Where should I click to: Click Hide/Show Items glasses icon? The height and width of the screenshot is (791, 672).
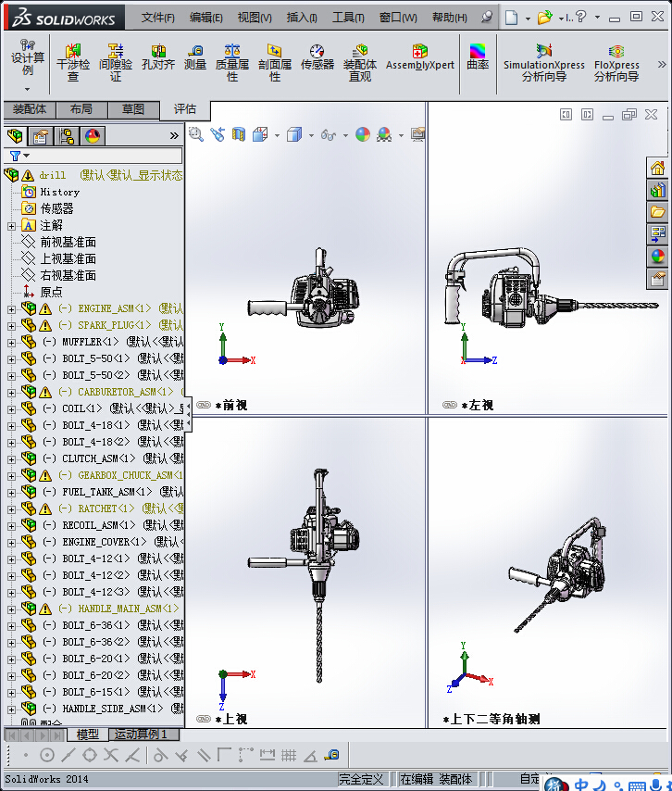click(329, 134)
